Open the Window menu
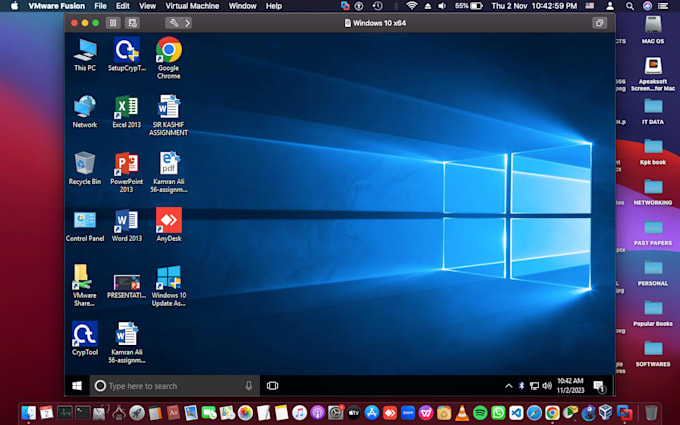Image resolution: width=680 pixels, height=425 pixels. (242, 6)
